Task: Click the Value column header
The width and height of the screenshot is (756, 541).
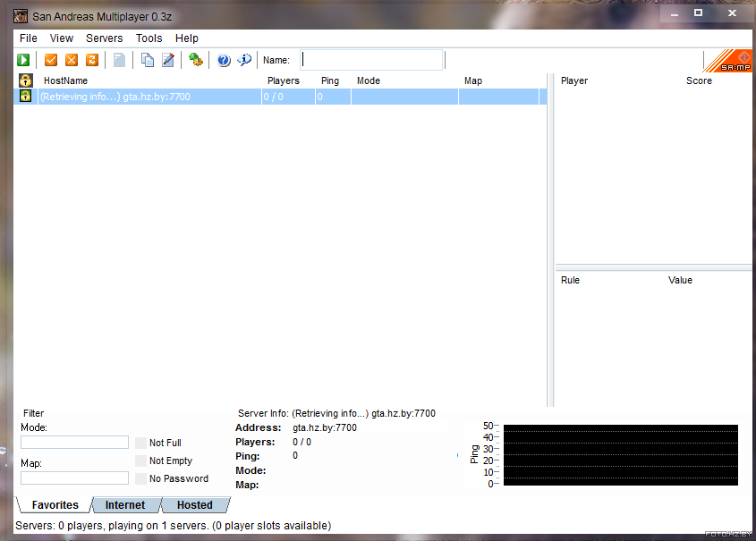Action: coord(680,280)
